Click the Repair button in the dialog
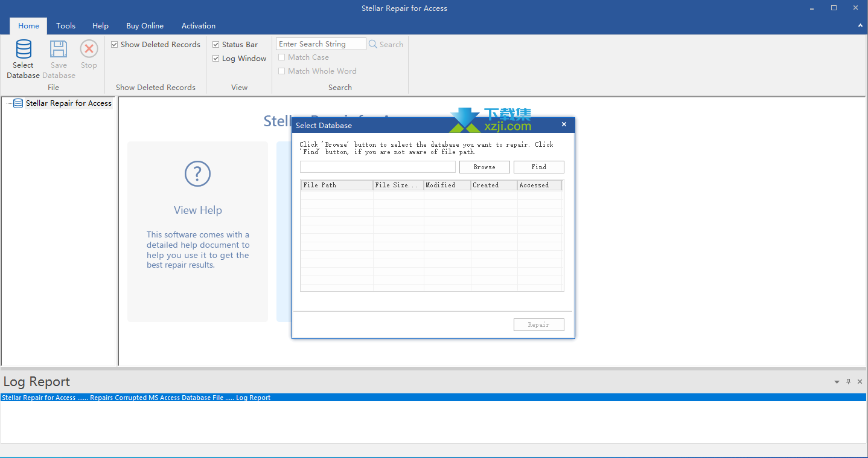 coord(539,324)
